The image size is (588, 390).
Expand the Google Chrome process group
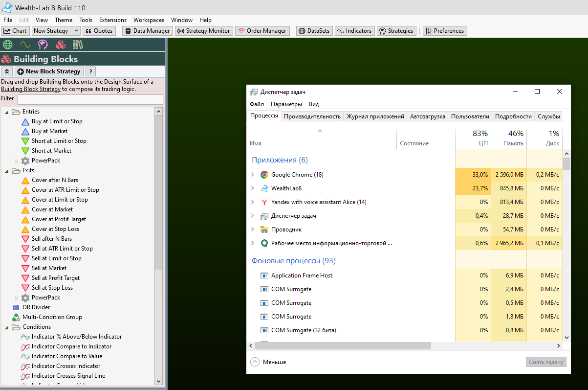[253, 175]
